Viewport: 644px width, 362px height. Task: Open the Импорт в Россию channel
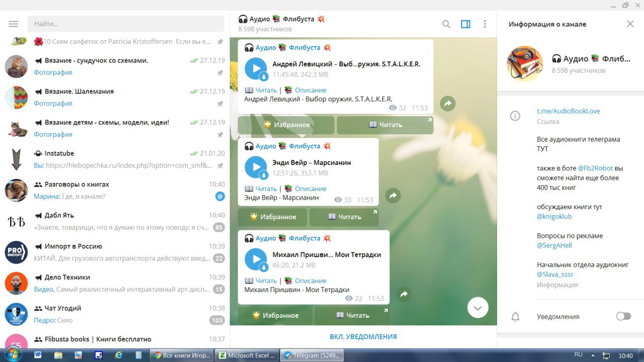tap(115, 252)
